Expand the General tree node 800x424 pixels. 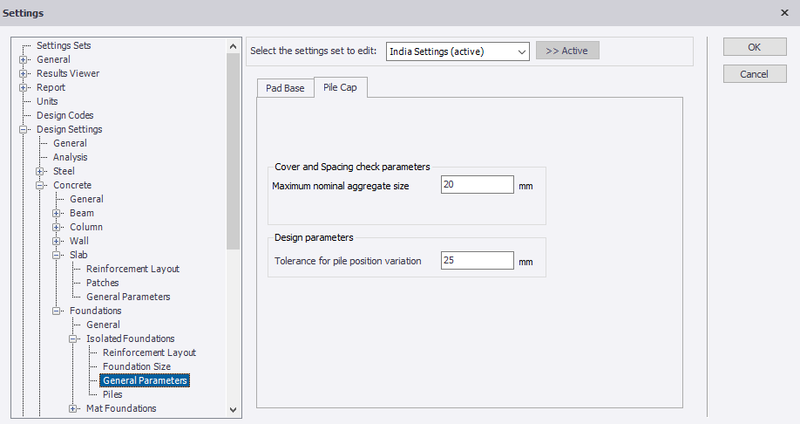(23, 60)
